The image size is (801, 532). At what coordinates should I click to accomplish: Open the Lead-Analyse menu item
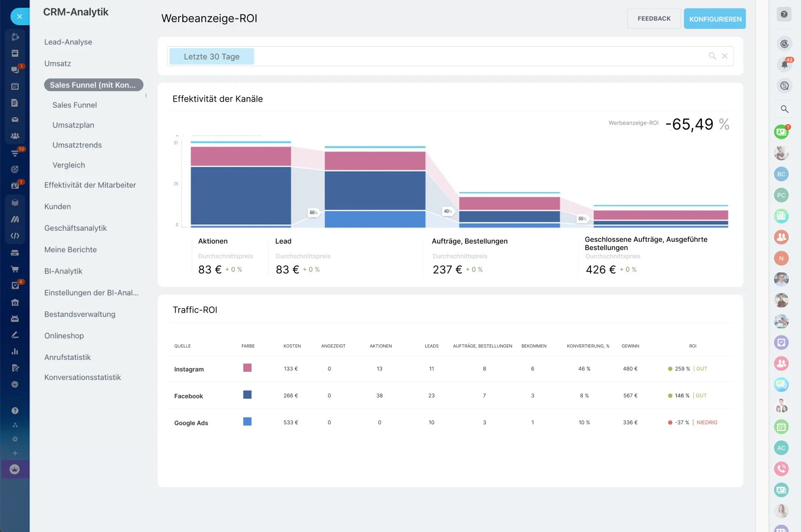click(x=68, y=42)
